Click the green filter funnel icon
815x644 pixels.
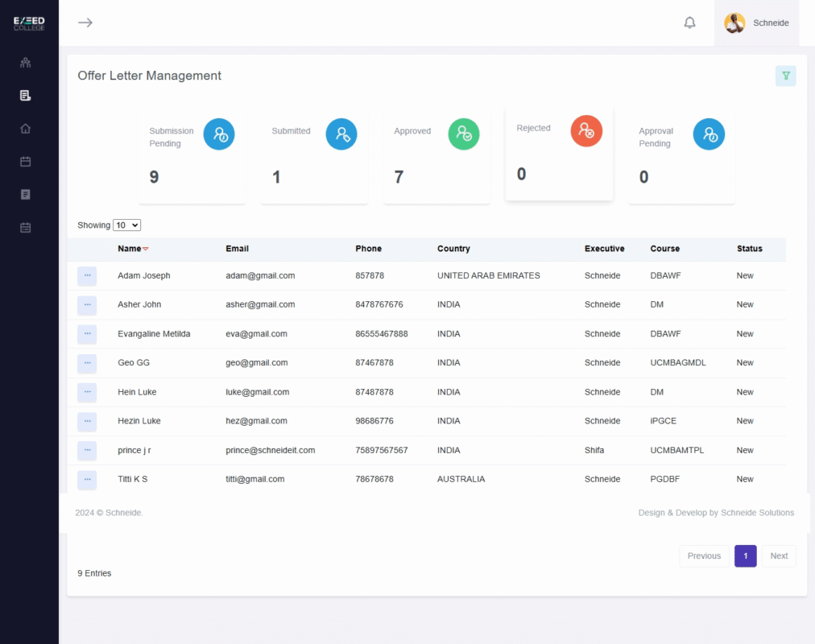click(785, 76)
